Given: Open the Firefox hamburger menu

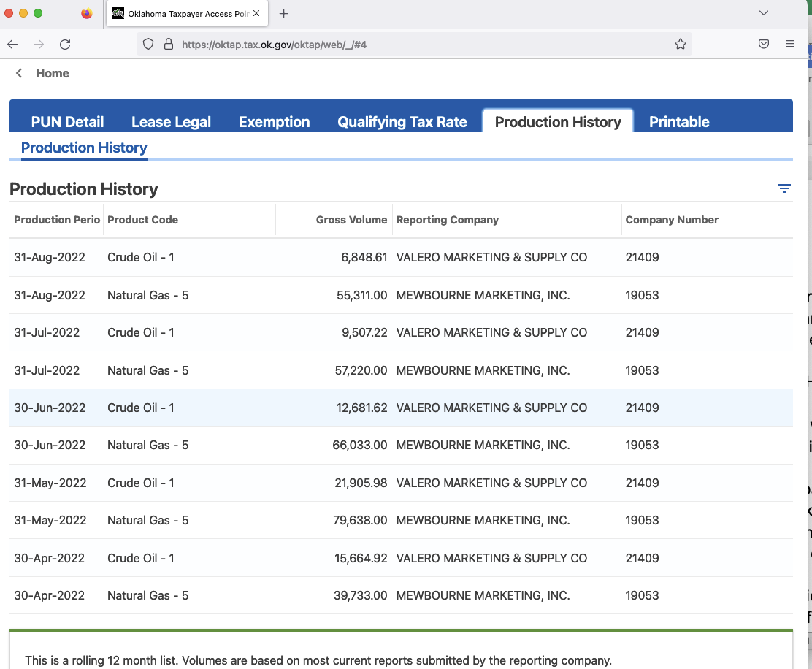Looking at the screenshot, I should pyautogui.click(x=790, y=45).
